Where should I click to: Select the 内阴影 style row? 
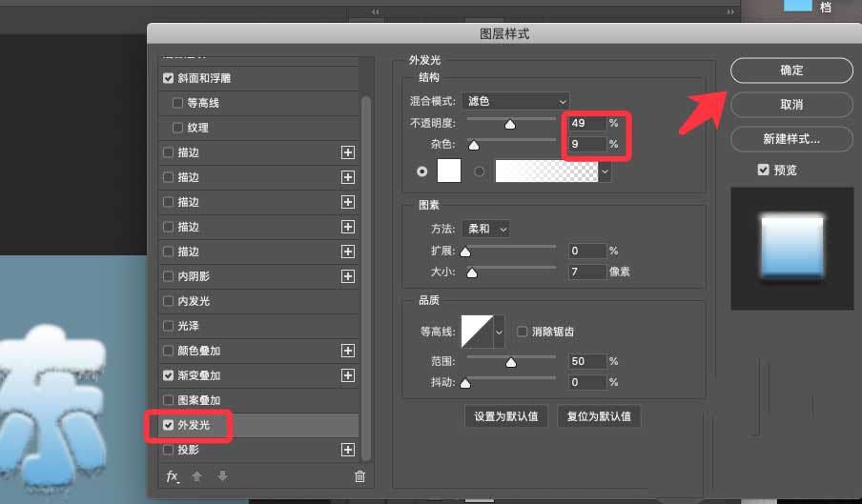(x=258, y=276)
